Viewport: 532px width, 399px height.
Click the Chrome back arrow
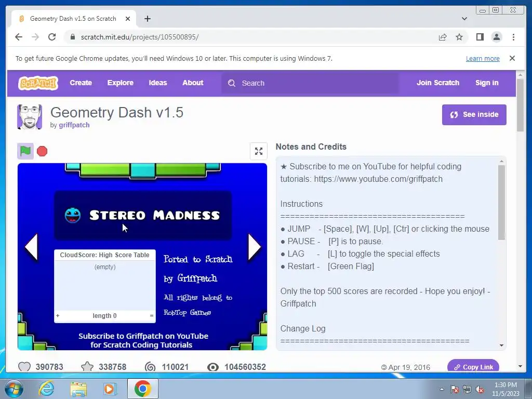pos(19,37)
